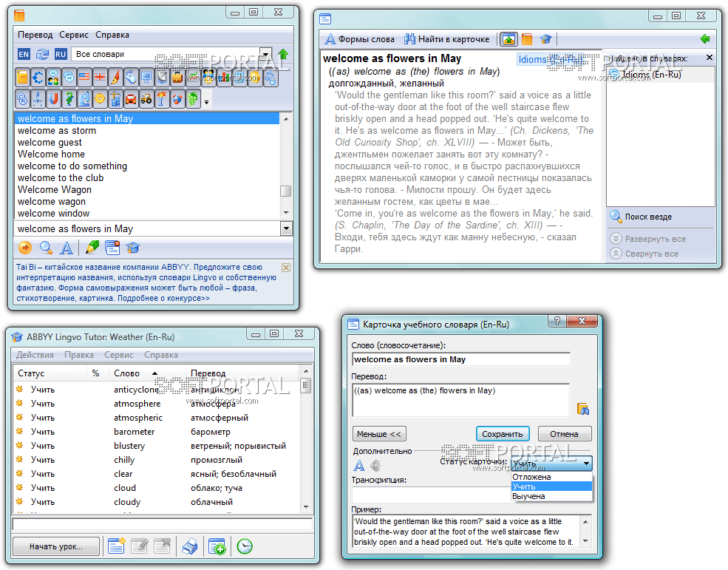
Task: Click the torch oil-and-gas dictionary icon
Action: tap(162, 98)
